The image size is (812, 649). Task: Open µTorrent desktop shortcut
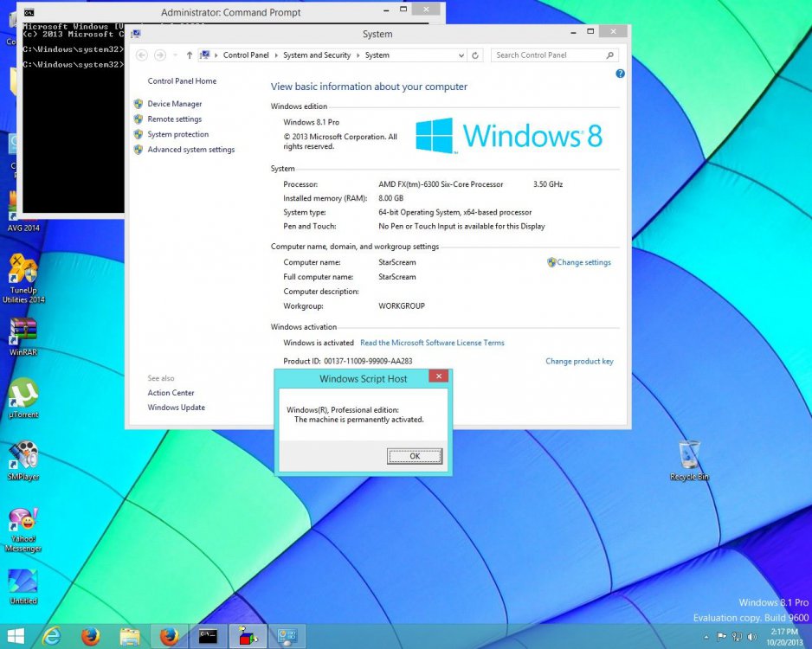coord(23,399)
